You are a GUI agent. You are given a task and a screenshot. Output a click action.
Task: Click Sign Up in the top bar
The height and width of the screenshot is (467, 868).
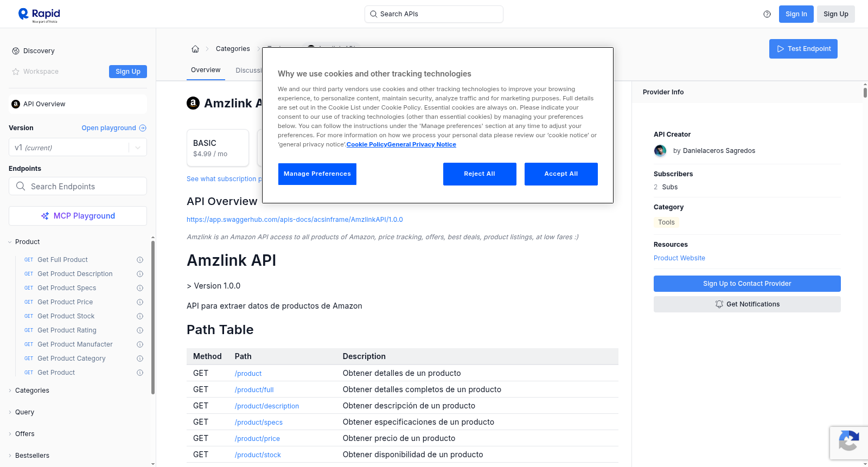[x=836, y=14]
